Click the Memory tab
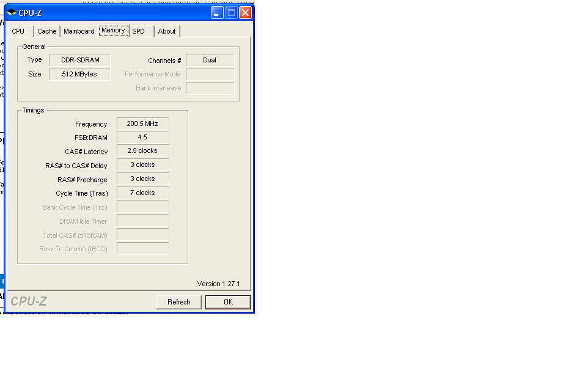Screen dimensions: 588x376 coord(113,31)
